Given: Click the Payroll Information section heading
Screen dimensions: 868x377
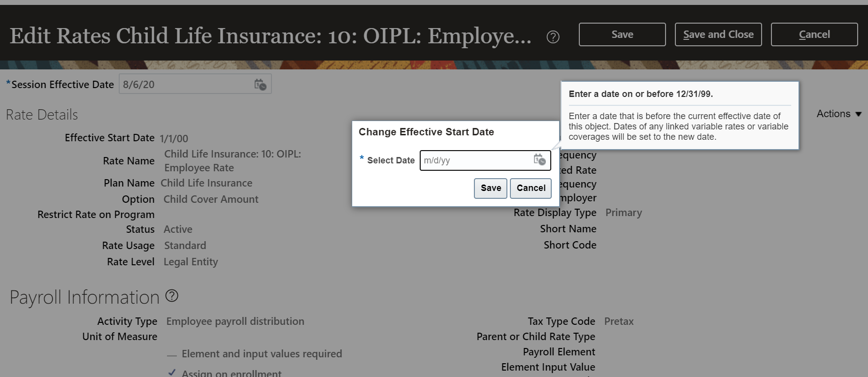Looking at the screenshot, I should click(x=84, y=297).
